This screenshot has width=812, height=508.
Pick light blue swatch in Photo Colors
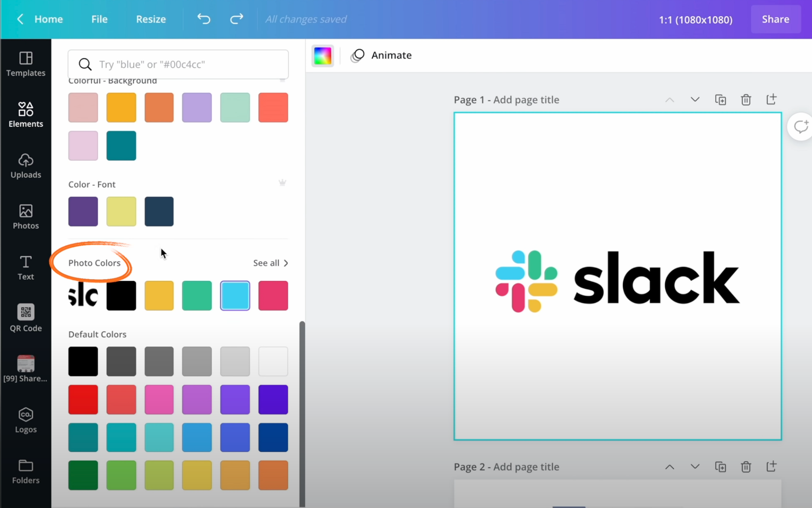235,295
